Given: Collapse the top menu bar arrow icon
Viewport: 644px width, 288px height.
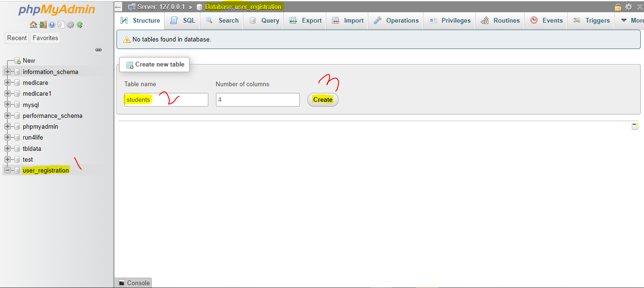Looking at the screenshot, I should click(x=640, y=7).
